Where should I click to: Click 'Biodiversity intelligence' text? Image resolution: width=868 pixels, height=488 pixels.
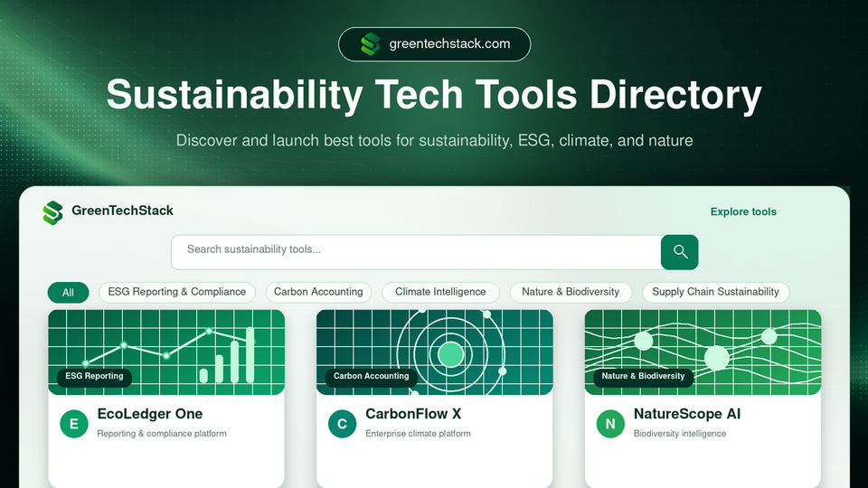click(x=680, y=434)
